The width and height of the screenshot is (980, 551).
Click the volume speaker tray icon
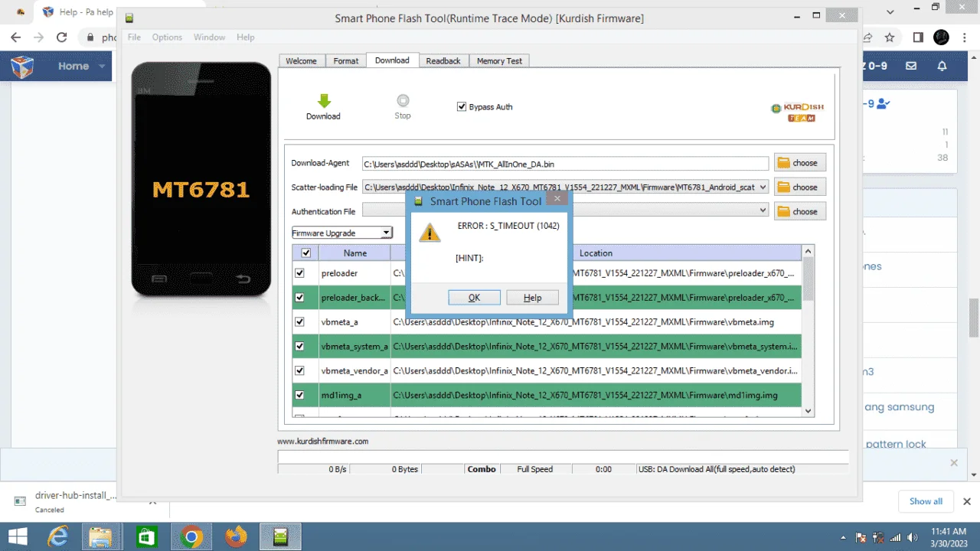click(911, 537)
